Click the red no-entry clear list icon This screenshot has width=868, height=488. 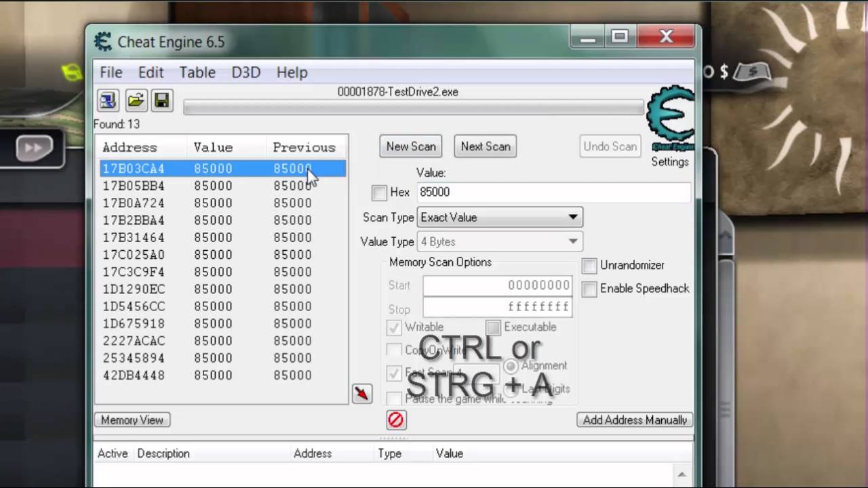(395, 420)
